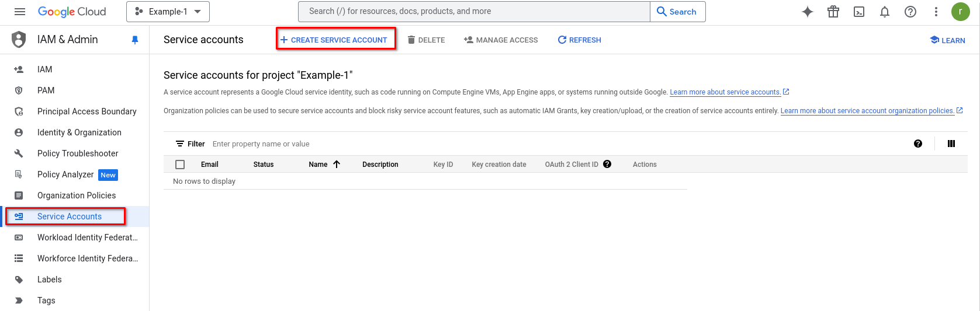Screen dimensions: 980x311
Task: Click the Delete button
Action: pyautogui.click(x=426, y=40)
